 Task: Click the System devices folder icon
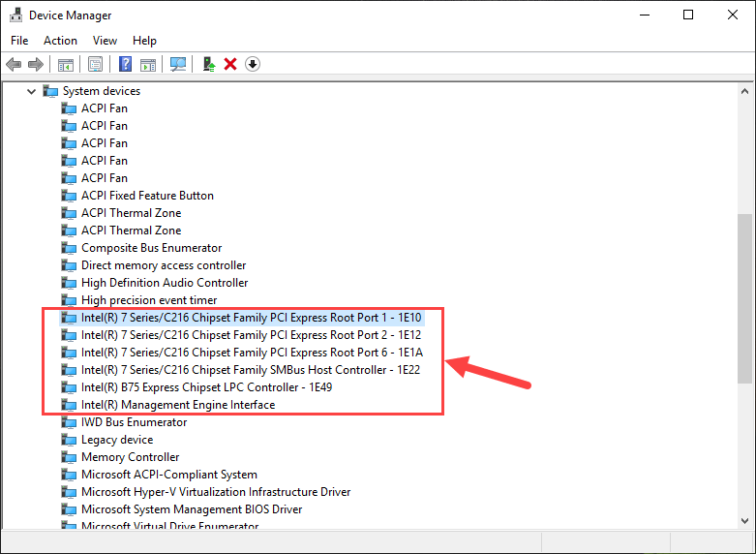pos(50,91)
